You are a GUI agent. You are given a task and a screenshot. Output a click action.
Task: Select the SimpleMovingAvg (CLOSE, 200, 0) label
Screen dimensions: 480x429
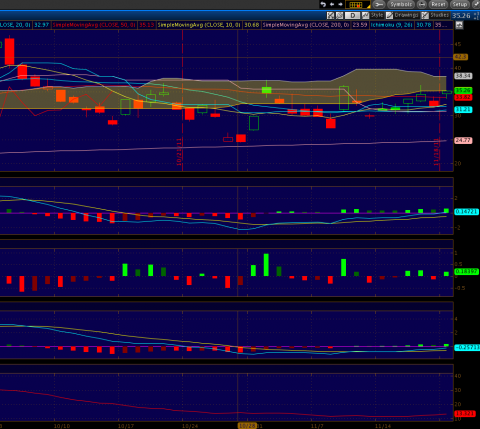(306, 25)
